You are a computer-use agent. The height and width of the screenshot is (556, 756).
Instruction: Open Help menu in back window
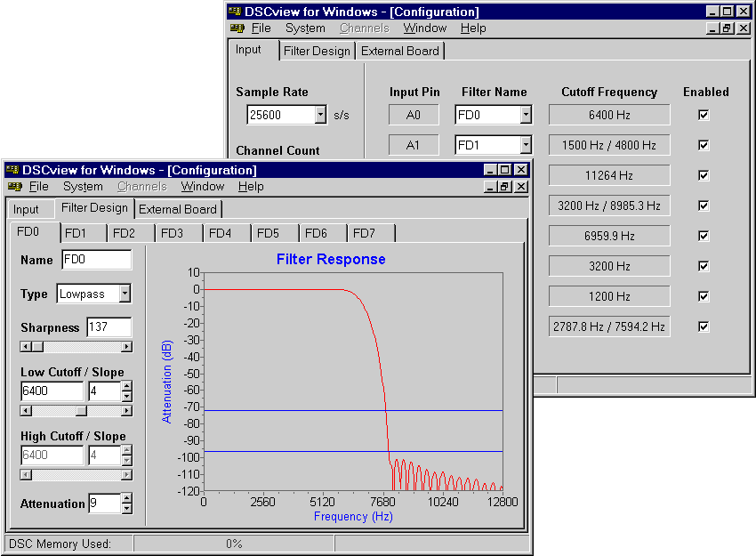473,28
